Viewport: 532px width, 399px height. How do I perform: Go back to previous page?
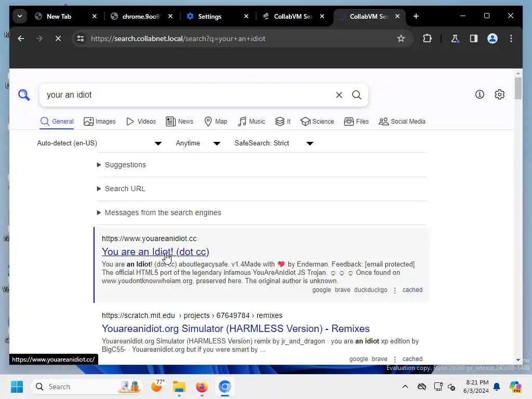[x=21, y=38]
